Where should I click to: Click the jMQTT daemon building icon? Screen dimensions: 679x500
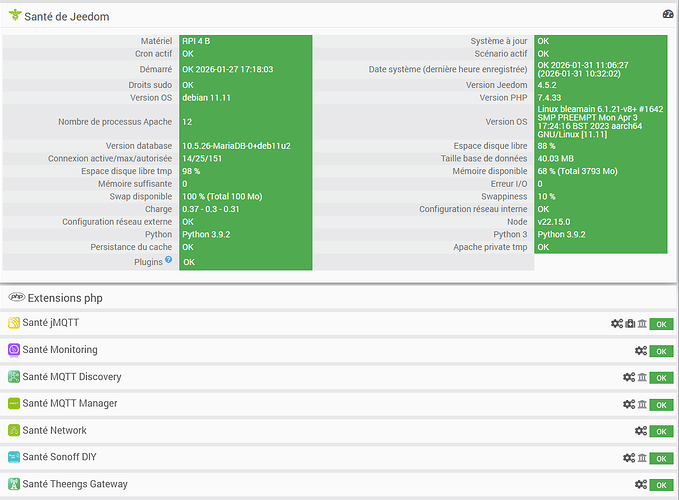coord(642,324)
